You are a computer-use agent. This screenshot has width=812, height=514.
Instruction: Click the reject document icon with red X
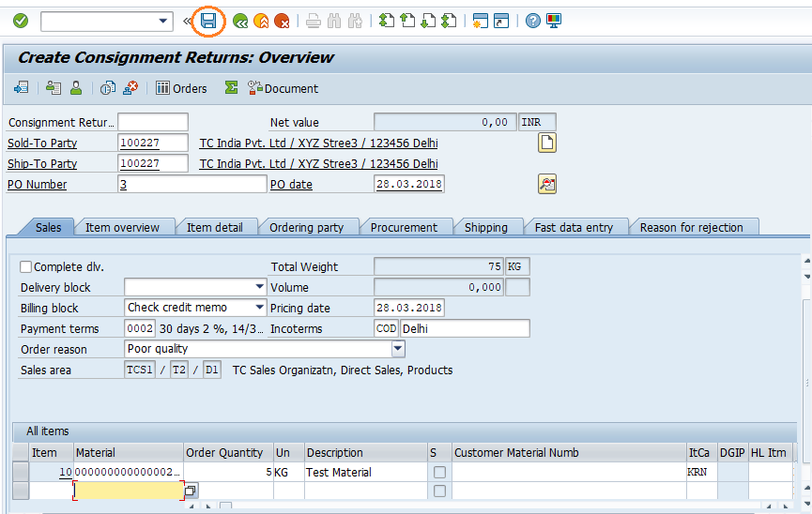coord(130,88)
